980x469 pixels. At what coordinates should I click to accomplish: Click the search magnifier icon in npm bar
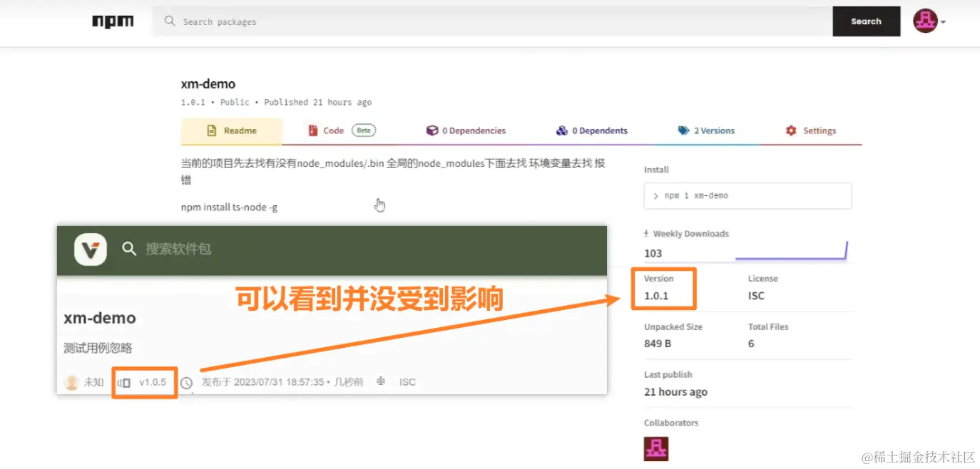coord(170,21)
